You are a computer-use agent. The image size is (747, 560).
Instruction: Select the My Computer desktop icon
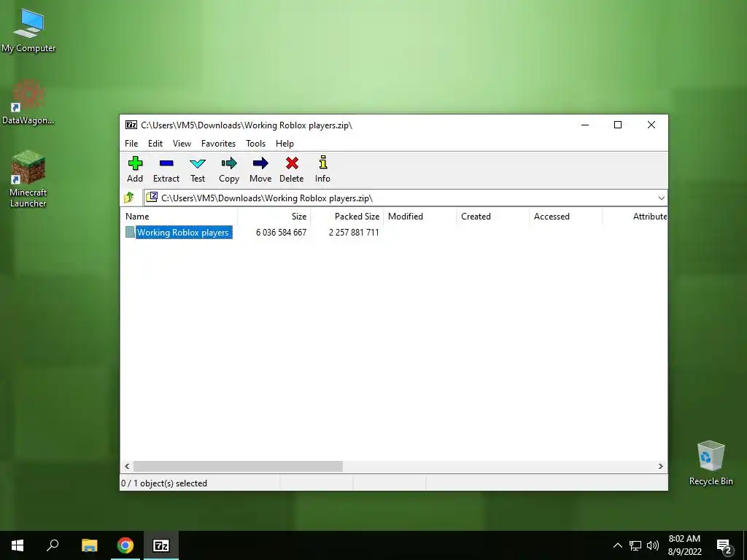tap(28, 30)
